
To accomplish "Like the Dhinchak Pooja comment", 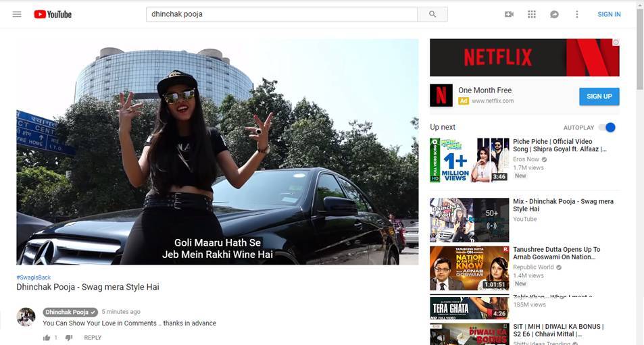I will [47, 338].
